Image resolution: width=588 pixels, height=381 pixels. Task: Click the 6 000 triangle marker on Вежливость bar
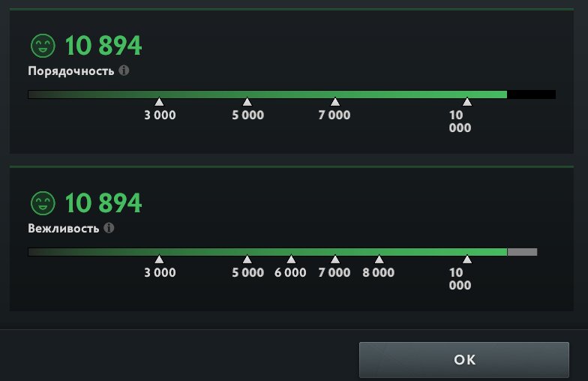tap(291, 259)
